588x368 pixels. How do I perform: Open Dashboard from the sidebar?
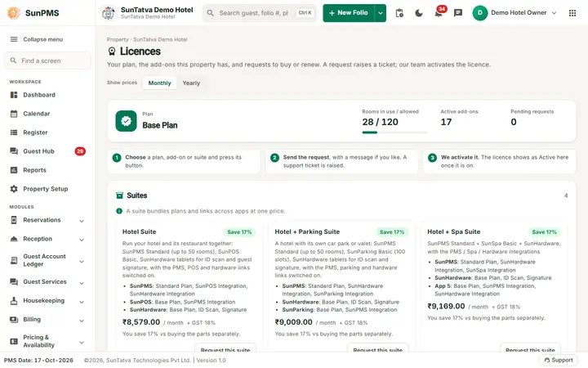47,95
